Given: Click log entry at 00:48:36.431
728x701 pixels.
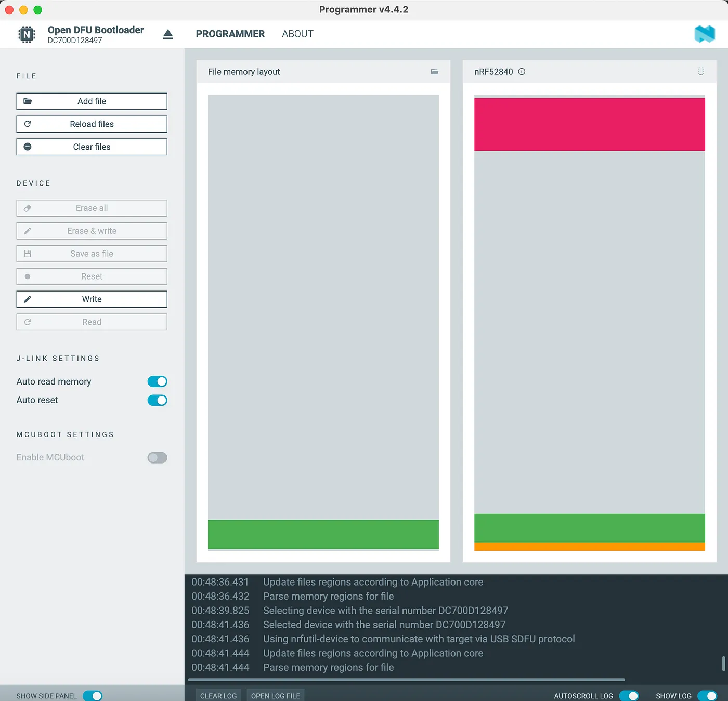Looking at the screenshot, I should (337, 582).
